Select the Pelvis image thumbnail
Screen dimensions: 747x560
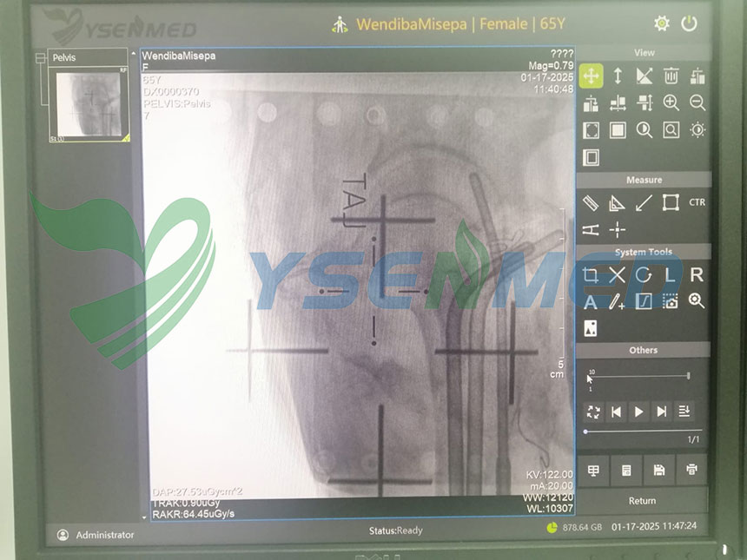click(x=89, y=106)
